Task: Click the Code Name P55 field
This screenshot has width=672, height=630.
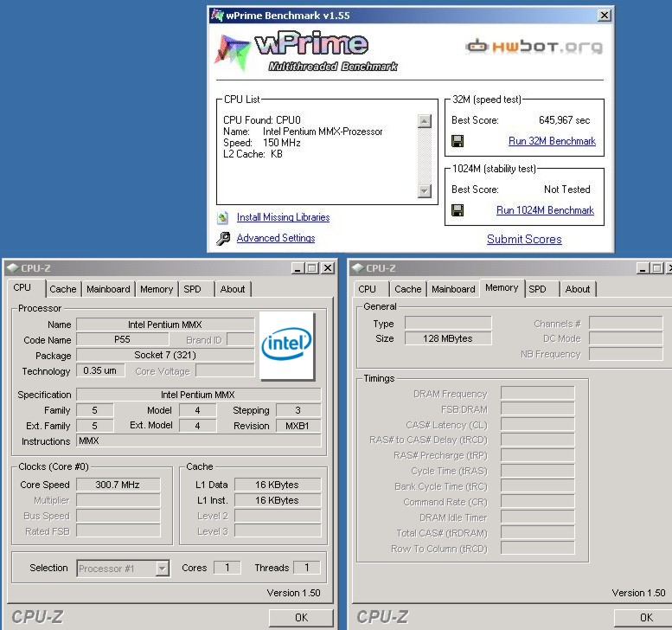Action: pos(123,339)
